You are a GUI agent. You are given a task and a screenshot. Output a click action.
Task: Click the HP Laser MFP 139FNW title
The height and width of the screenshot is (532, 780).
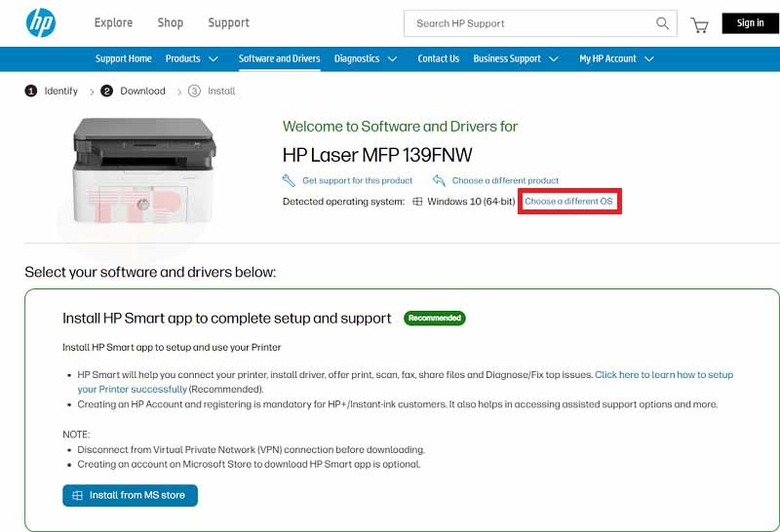(377, 155)
